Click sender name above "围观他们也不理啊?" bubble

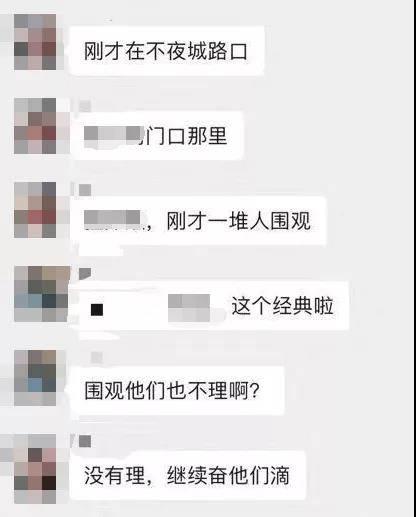point(97,357)
